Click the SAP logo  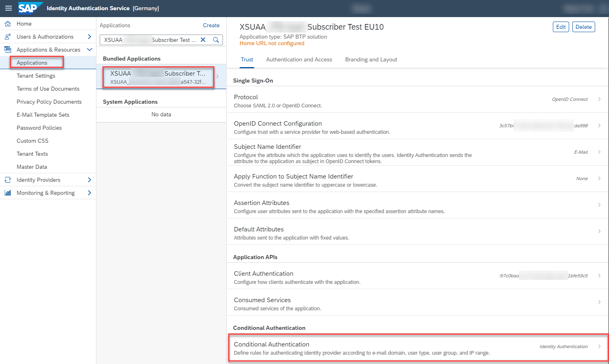pyautogui.click(x=30, y=8)
